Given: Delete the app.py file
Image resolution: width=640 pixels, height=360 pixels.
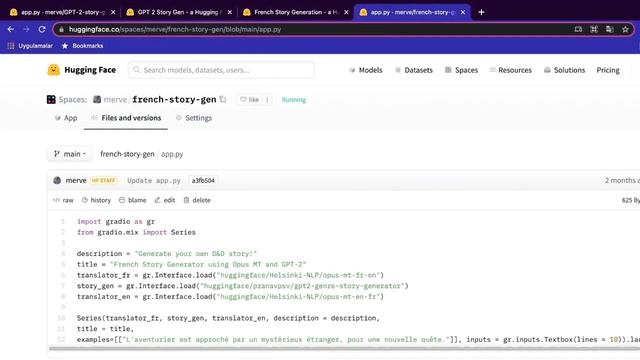Looking at the screenshot, I should point(197,200).
